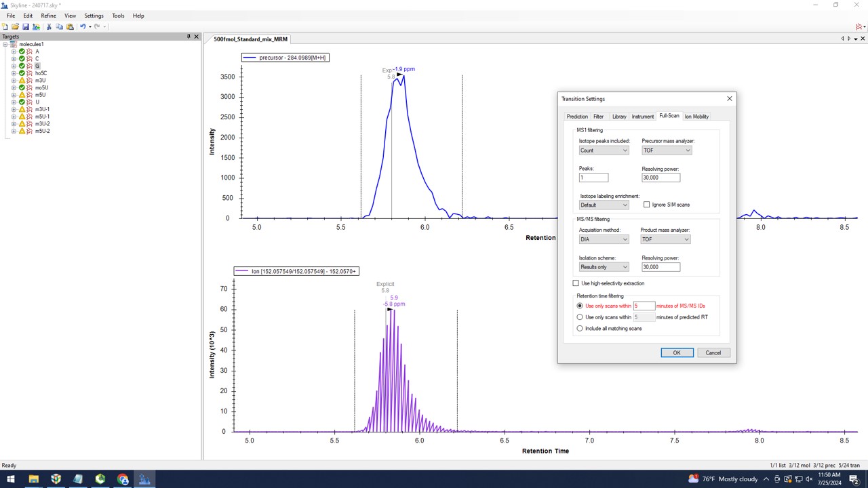Open the Refine menu
The width and height of the screenshot is (868, 488).
tap(49, 16)
